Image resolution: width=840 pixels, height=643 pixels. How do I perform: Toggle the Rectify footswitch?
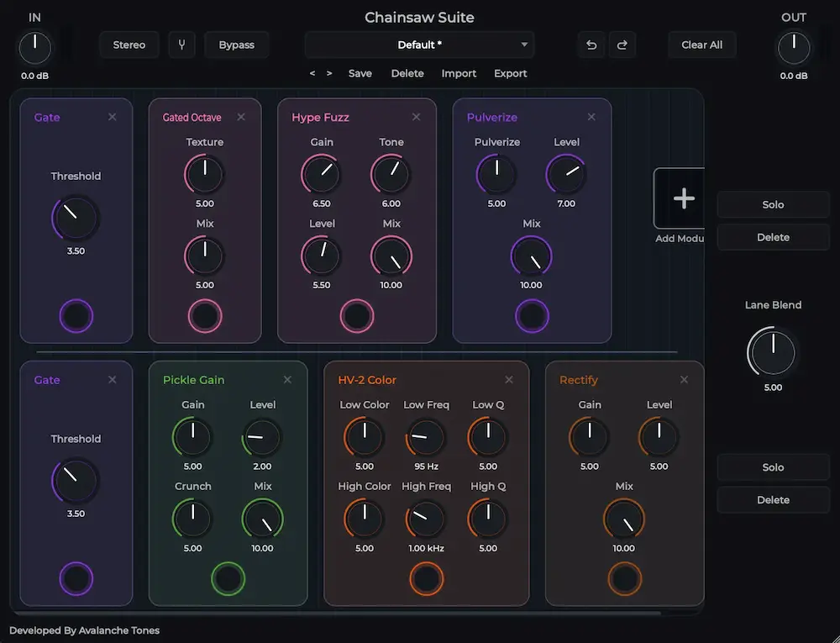[625, 578]
